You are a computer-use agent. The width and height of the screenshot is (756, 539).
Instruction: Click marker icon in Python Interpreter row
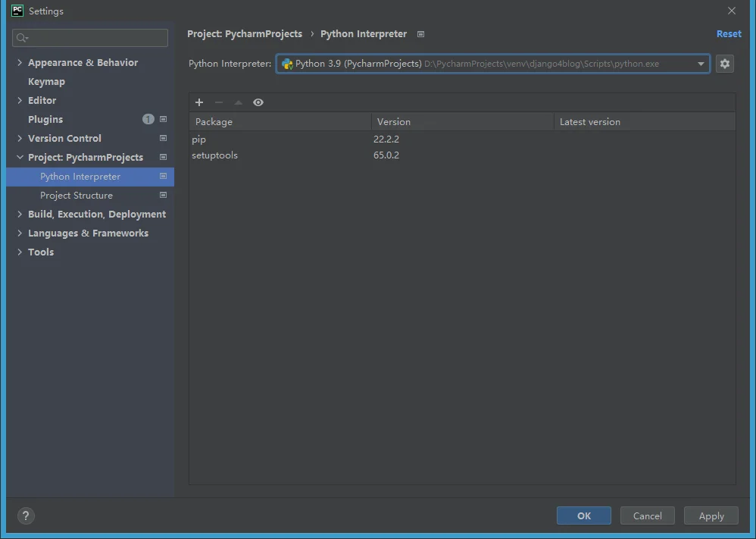click(x=163, y=176)
